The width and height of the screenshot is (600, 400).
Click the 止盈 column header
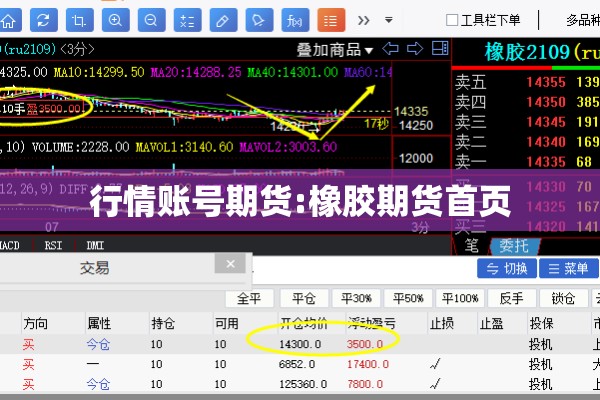pos(492,324)
